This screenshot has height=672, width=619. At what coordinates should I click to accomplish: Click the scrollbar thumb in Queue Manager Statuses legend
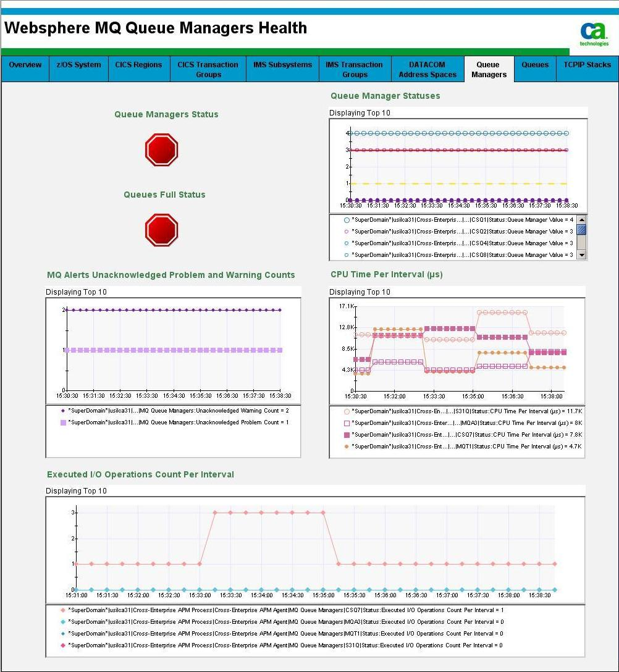[x=582, y=230]
